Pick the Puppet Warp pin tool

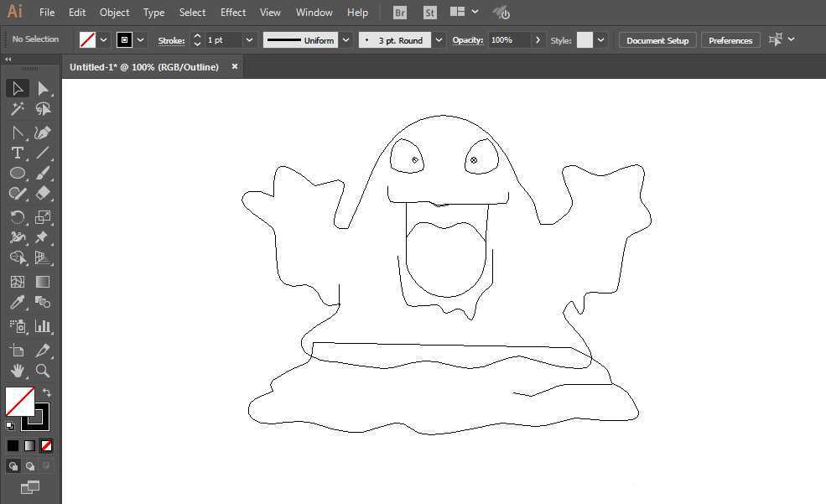[x=44, y=237]
